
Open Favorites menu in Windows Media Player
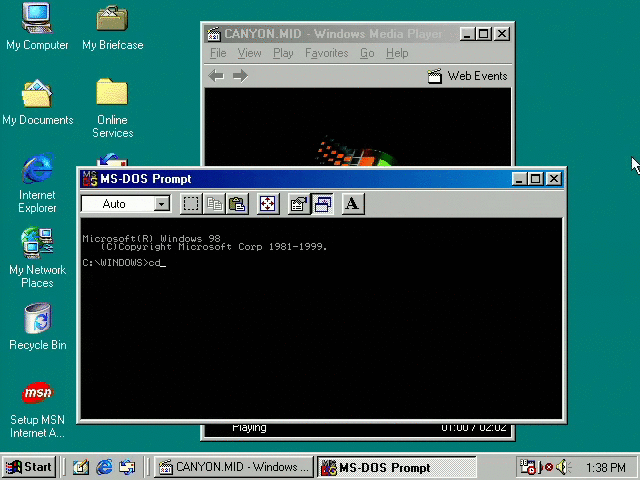[x=327, y=53]
